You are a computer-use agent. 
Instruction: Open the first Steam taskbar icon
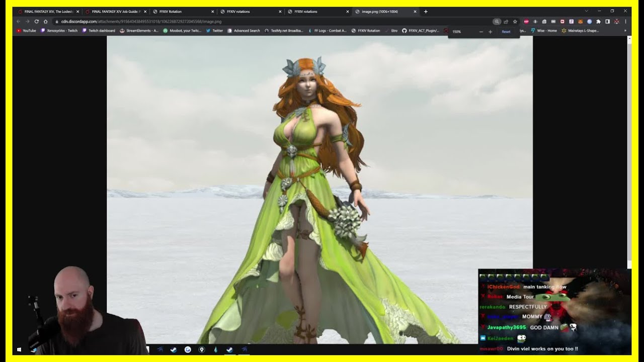tap(174, 349)
